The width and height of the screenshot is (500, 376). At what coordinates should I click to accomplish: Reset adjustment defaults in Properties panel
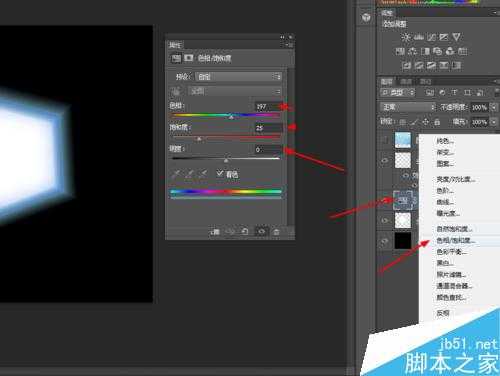(x=245, y=232)
